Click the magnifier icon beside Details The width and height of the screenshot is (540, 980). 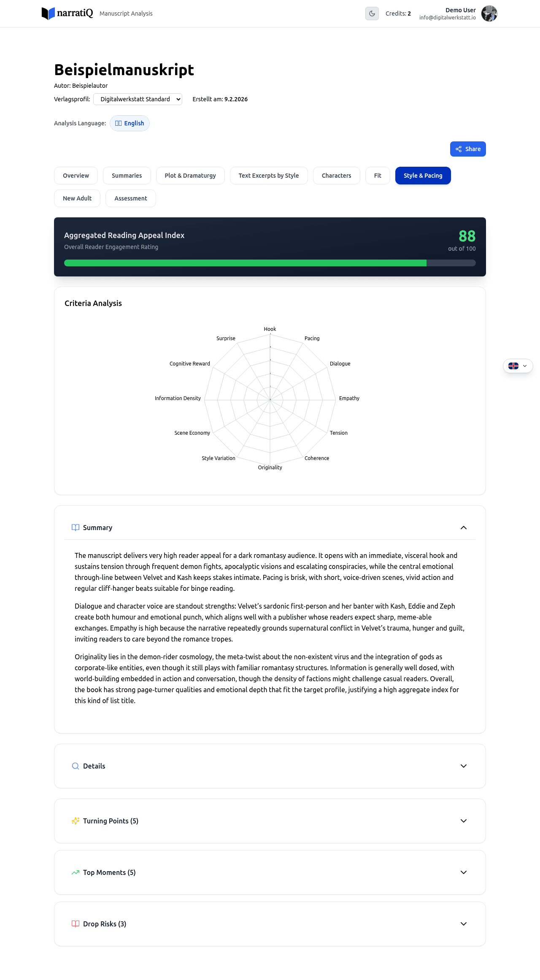click(x=75, y=766)
